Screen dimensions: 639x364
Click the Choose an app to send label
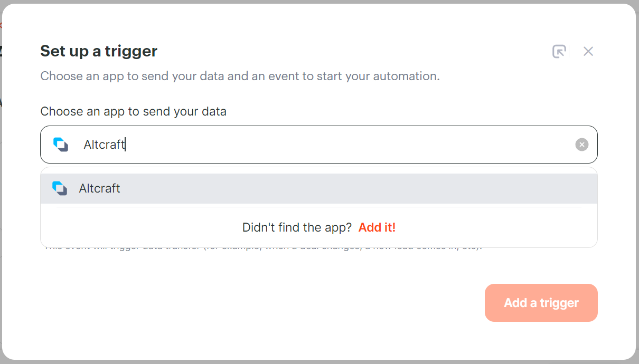click(x=134, y=112)
